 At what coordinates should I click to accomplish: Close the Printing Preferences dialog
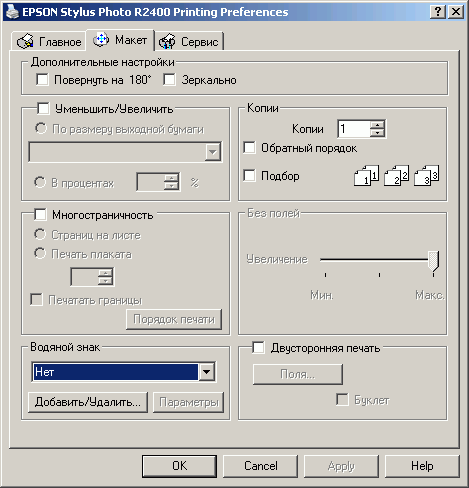[456, 12]
